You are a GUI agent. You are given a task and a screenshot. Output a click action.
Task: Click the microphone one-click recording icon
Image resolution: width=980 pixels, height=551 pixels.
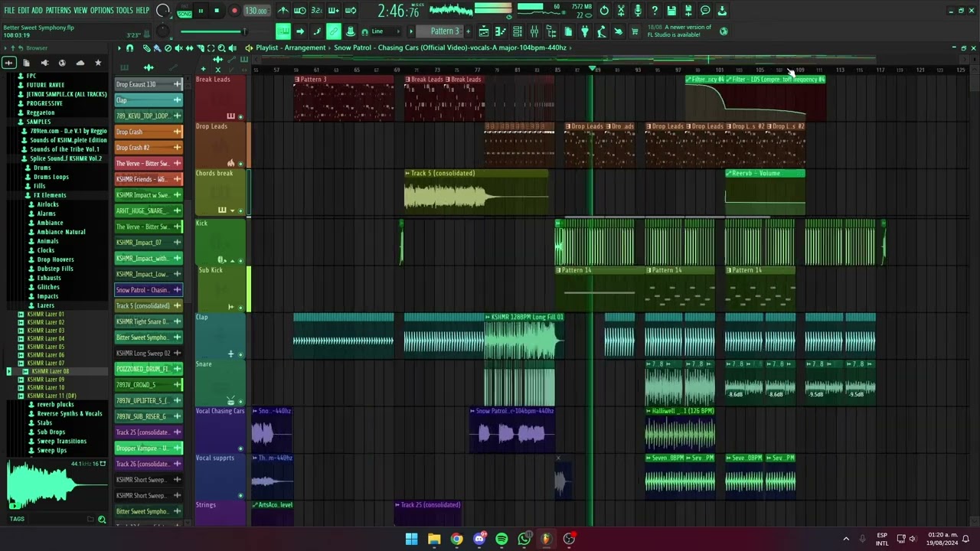click(x=638, y=11)
